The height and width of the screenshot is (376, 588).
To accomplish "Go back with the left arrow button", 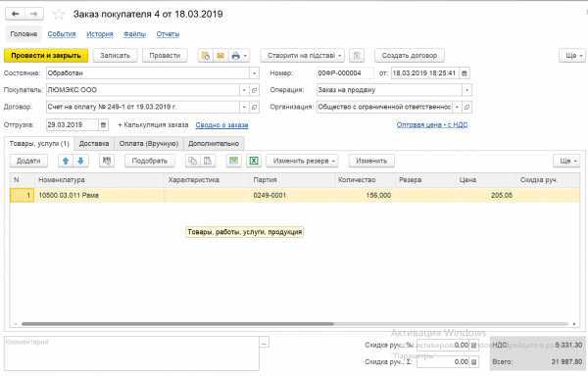I will [16, 14].
